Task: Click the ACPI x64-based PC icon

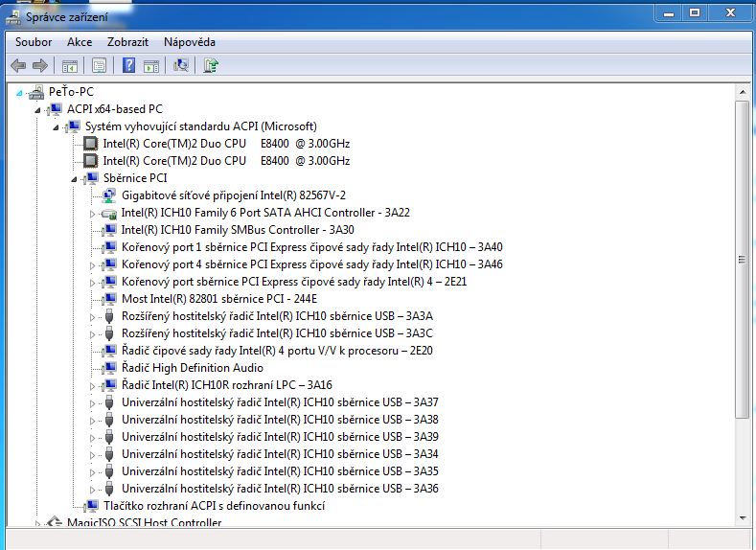Action: 55,109
